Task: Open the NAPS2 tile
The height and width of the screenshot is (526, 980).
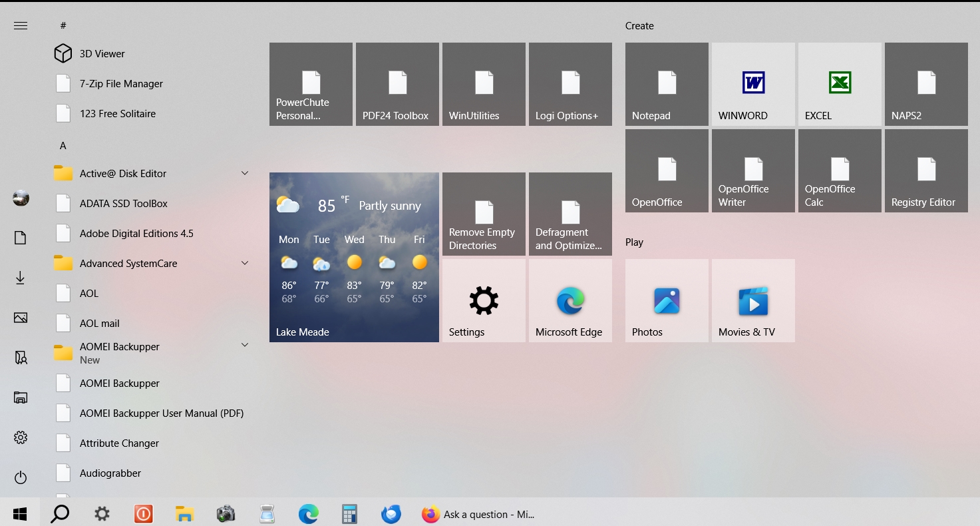Action: tap(926, 84)
